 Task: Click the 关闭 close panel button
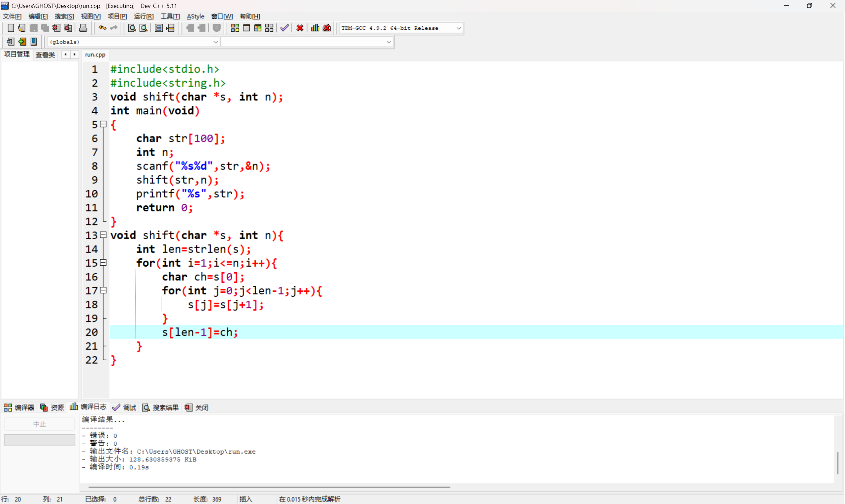click(x=197, y=407)
